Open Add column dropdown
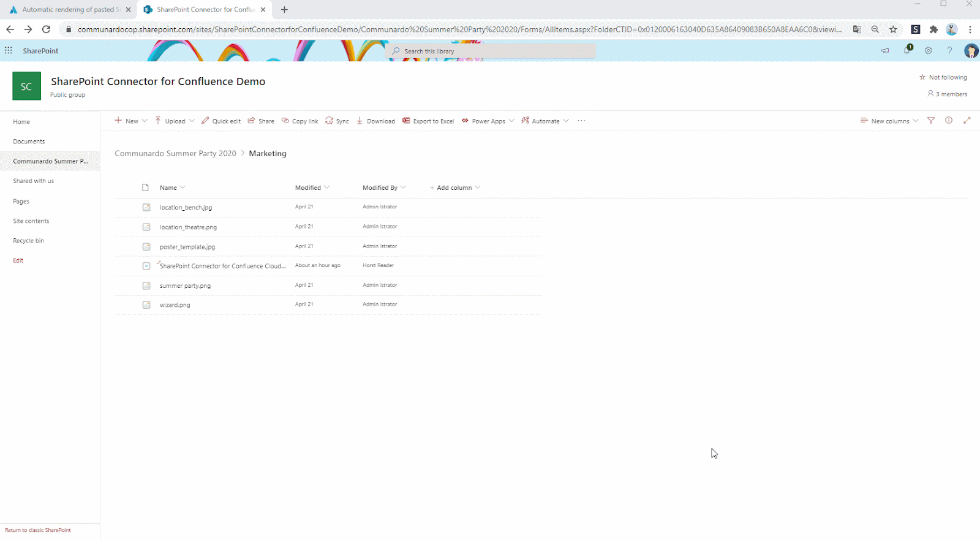Screen dimensions: 980x541 (455, 187)
